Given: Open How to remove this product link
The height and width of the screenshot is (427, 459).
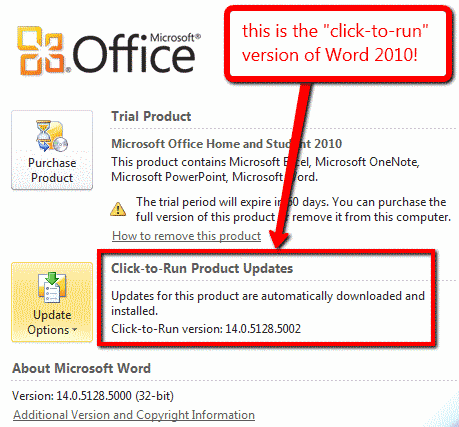Looking at the screenshot, I should (186, 236).
